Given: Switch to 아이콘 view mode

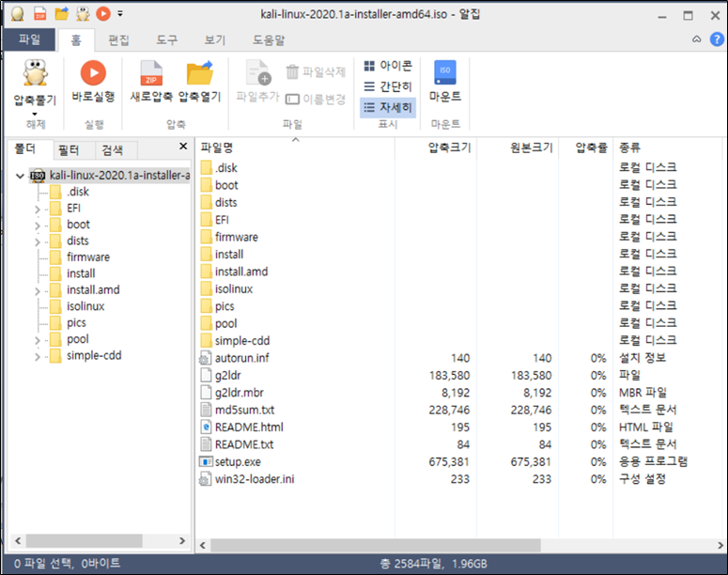Looking at the screenshot, I should pyautogui.click(x=388, y=66).
